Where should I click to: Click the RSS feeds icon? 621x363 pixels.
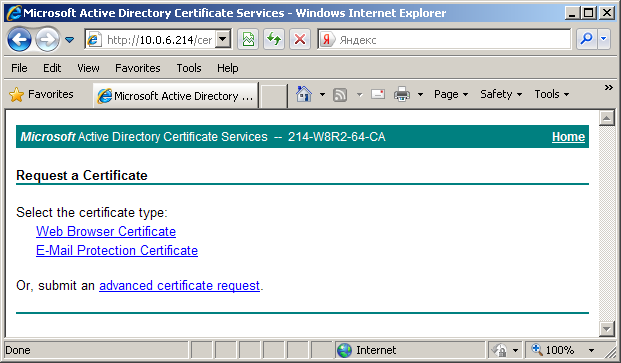point(340,95)
